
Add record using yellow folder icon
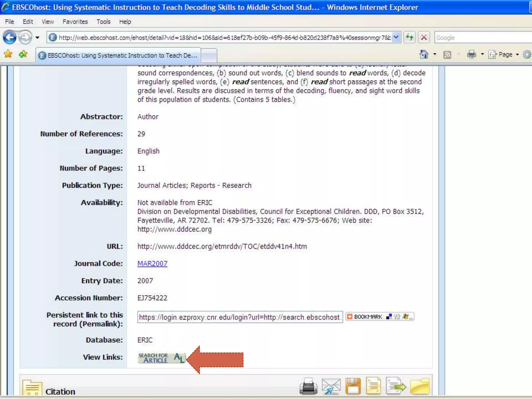coord(420,386)
